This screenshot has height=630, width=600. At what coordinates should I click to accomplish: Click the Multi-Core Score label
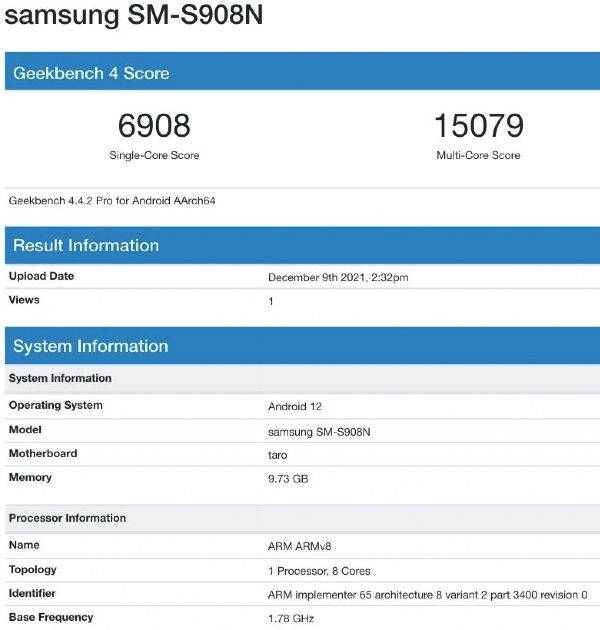[x=478, y=156]
